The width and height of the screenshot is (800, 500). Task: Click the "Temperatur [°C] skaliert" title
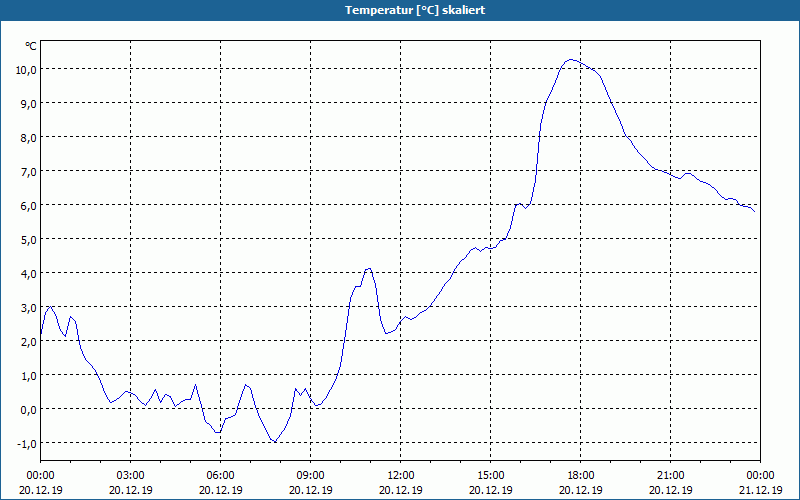coord(415,10)
